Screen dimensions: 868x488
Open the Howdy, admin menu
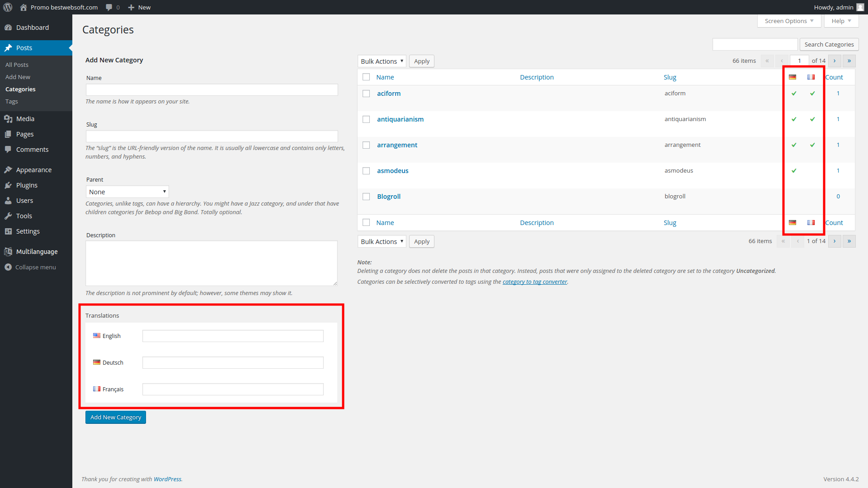tap(839, 7)
